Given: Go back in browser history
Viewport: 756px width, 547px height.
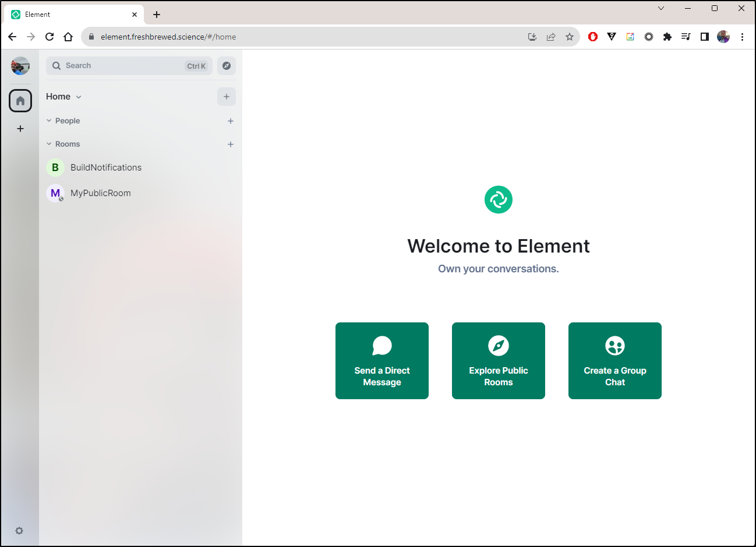Looking at the screenshot, I should coord(12,37).
